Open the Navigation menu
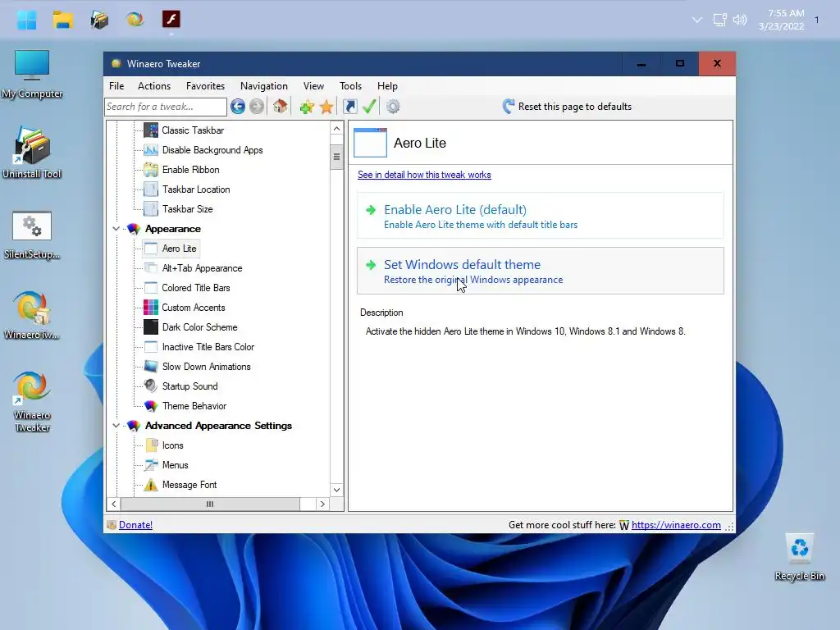 [263, 85]
